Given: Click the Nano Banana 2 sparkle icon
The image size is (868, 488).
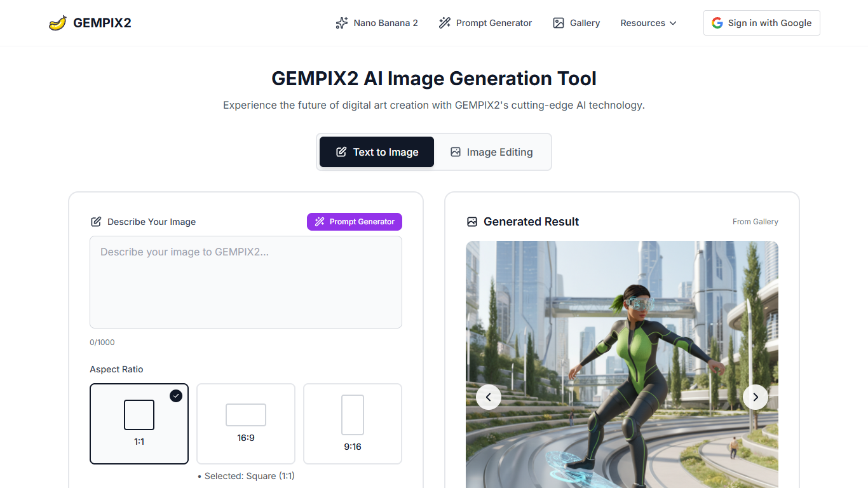Looking at the screenshot, I should coord(342,23).
